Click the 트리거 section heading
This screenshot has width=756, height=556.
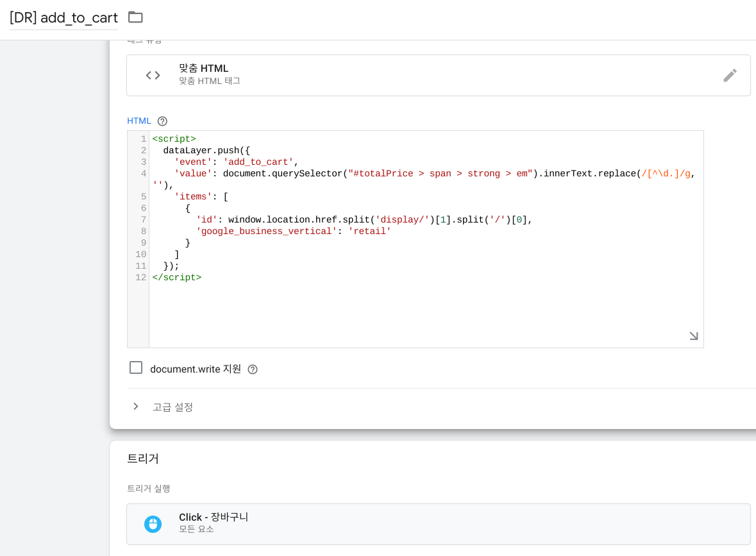tap(143, 459)
